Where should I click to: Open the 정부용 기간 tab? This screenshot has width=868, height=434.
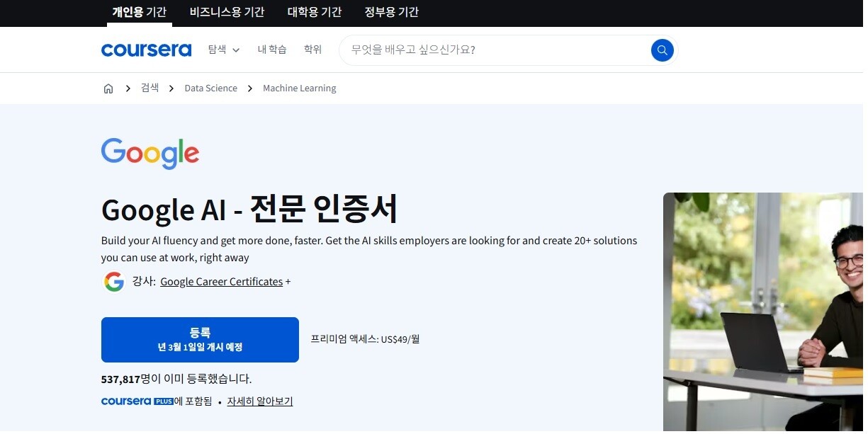(392, 12)
